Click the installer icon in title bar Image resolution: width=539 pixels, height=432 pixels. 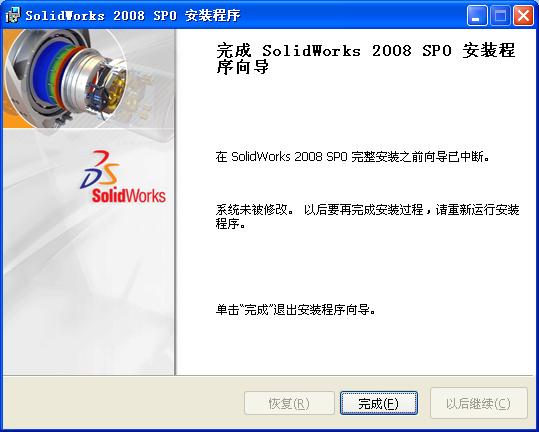tap(13, 15)
